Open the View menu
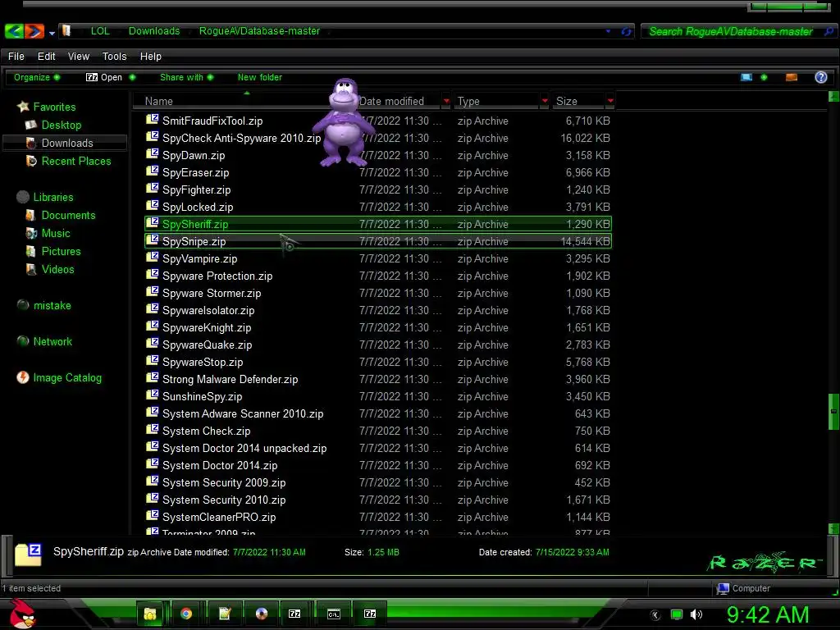The height and width of the screenshot is (630, 840). pos(78,57)
